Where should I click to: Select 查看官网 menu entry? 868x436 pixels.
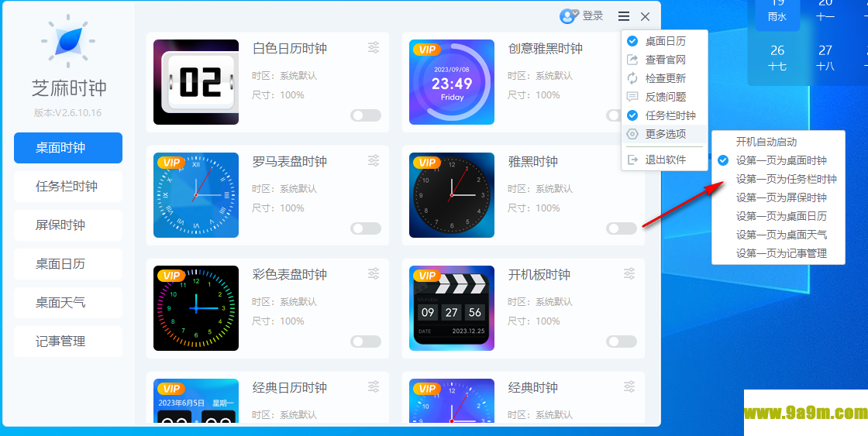click(664, 60)
